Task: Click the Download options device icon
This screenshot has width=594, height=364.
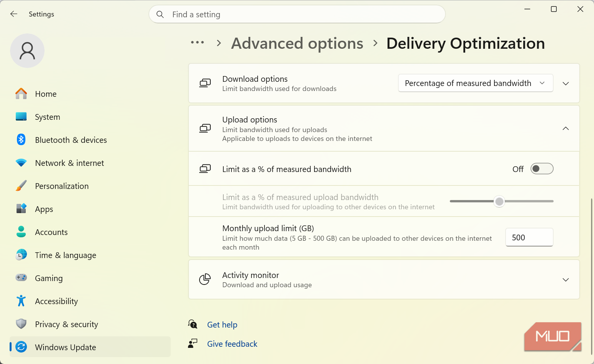Action: pyautogui.click(x=205, y=83)
